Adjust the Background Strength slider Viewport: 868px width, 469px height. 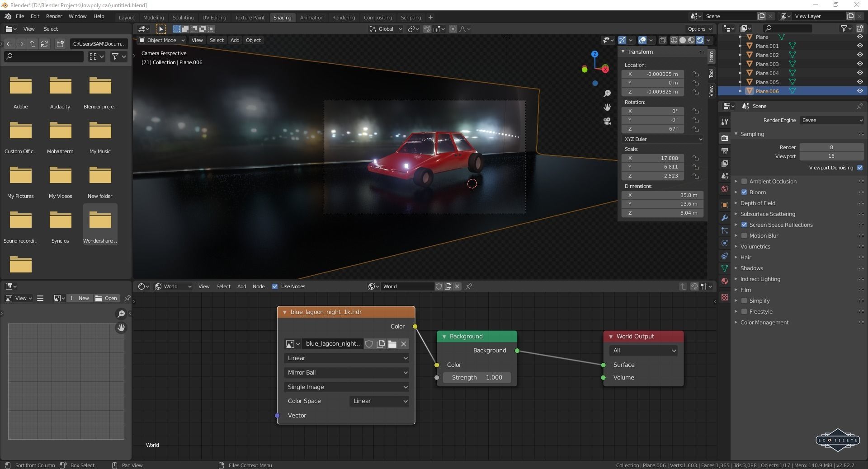[x=477, y=377]
